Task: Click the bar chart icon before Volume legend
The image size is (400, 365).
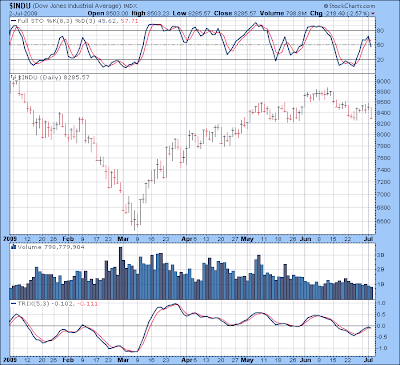Action: 14,247
